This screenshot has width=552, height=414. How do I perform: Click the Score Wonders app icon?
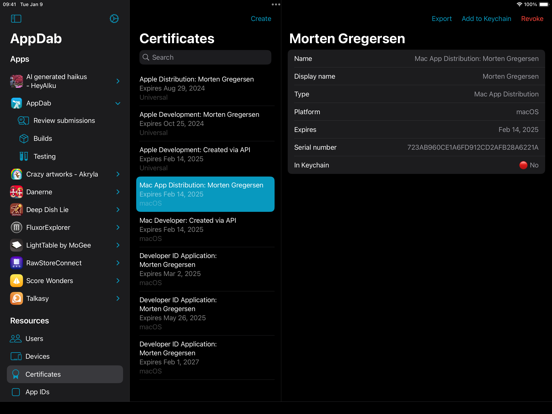click(x=17, y=281)
